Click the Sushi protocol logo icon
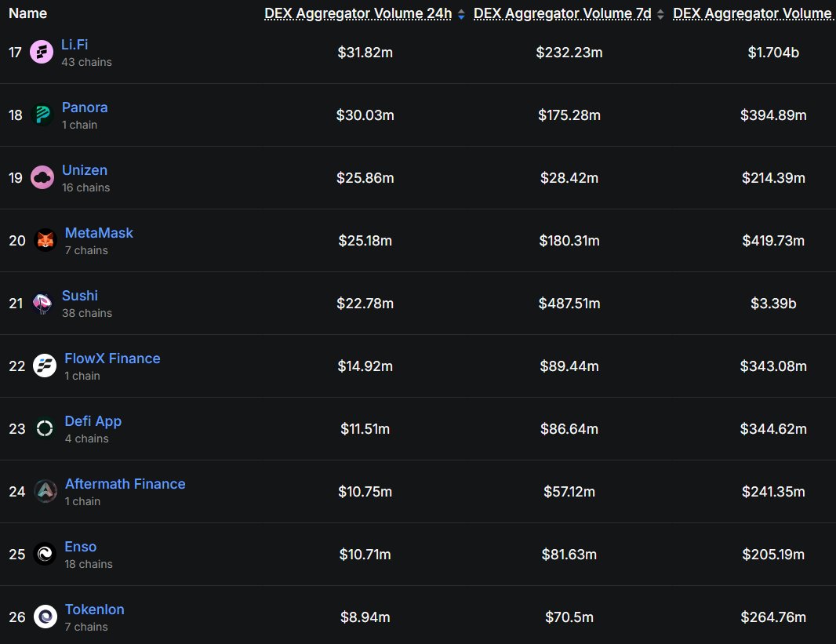This screenshot has width=836, height=644. [42, 304]
